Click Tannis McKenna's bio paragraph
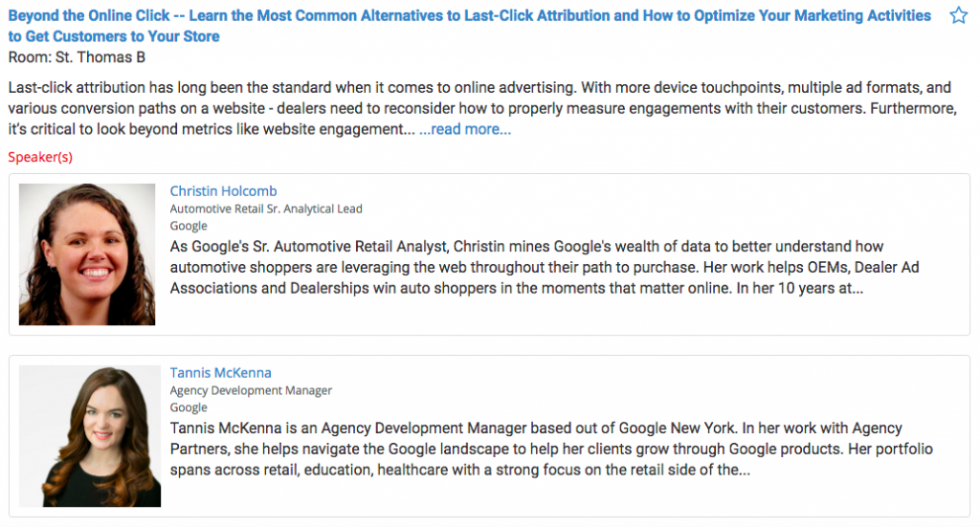Viewport: 980px width, 527px height. tap(536, 449)
